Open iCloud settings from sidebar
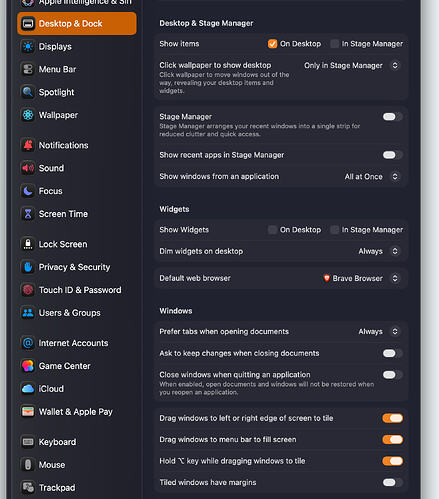The width and height of the screenshot is (439, 499). click(x=77, y=389)
